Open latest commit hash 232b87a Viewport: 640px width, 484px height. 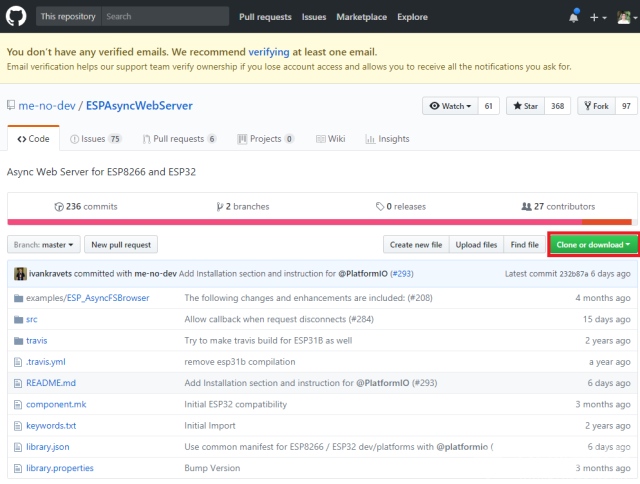click(x=574, y=274)
